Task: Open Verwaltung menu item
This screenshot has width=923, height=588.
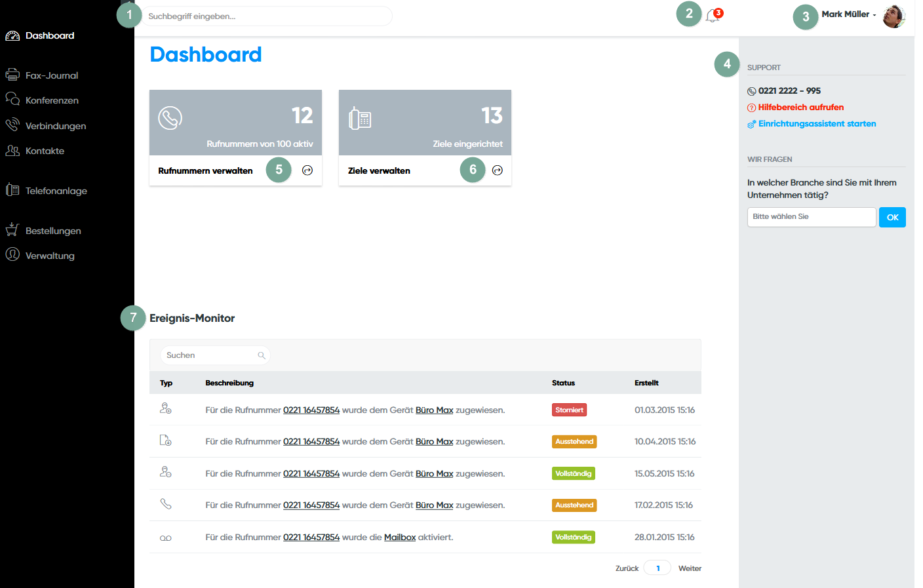Action: coord(50,256)
